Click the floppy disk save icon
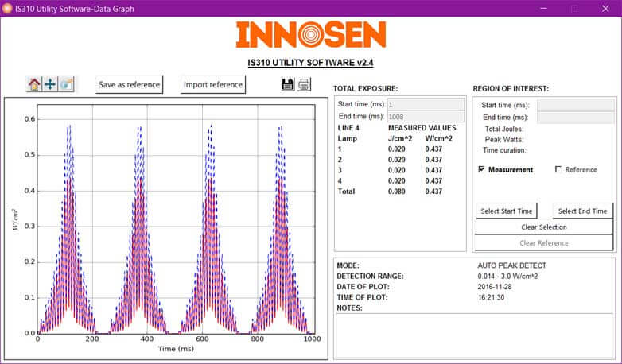 [x=288, y=84]
